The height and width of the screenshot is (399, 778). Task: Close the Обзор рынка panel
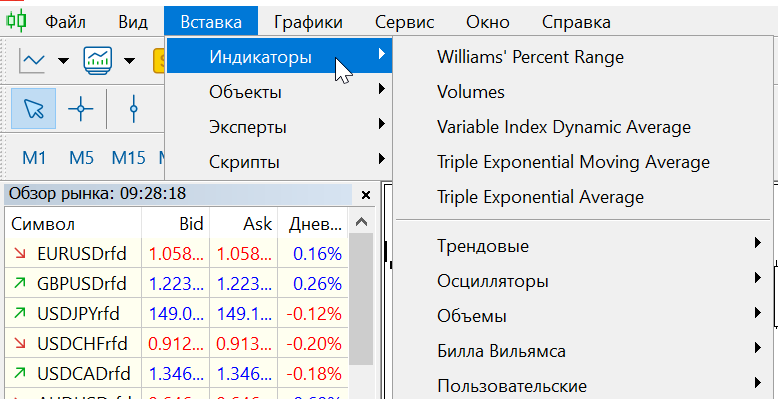[366, 196]
